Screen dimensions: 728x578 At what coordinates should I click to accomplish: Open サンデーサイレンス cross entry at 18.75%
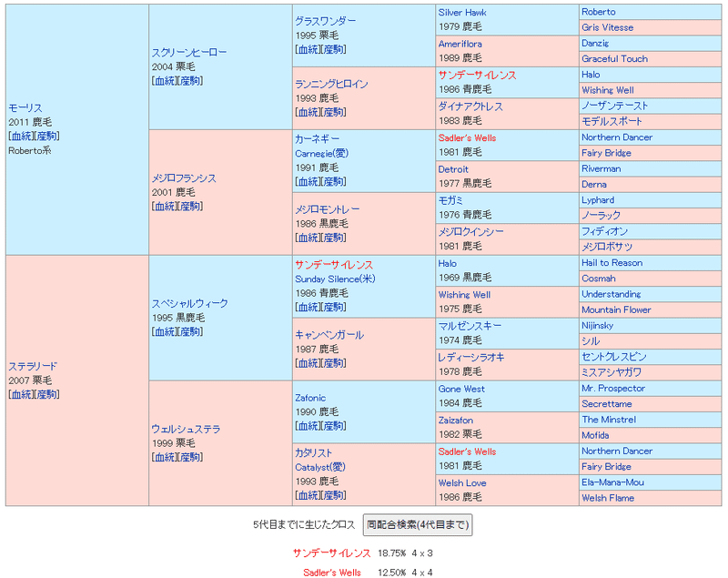(331, 553)
